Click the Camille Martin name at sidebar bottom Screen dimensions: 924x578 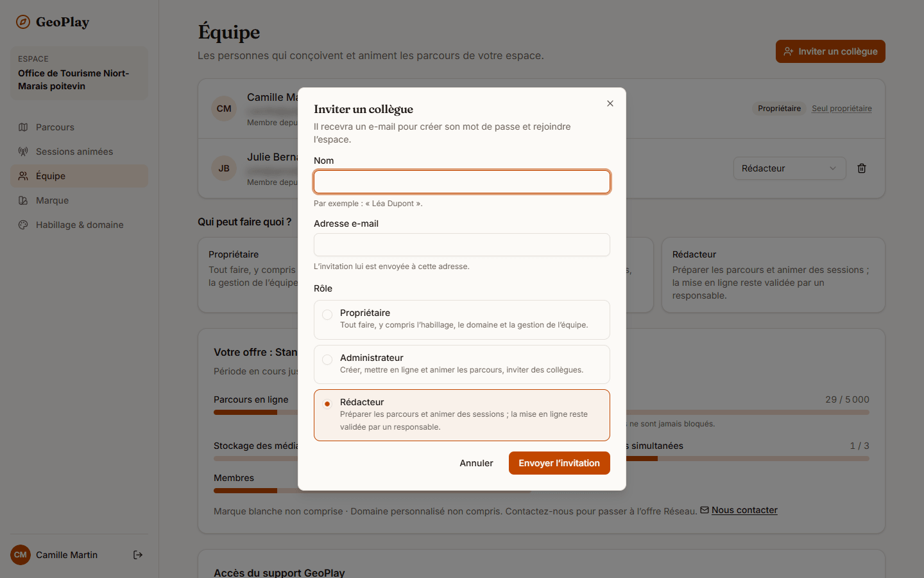click(x=67, y=555)
